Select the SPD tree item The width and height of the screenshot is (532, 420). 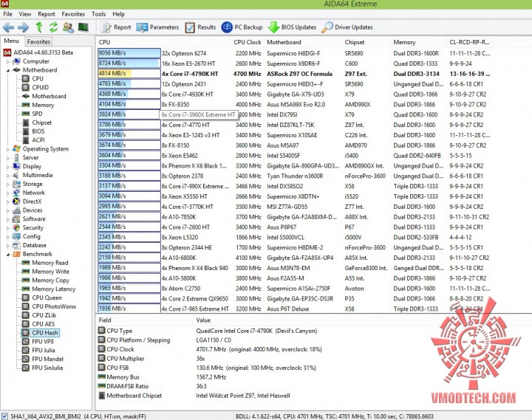pos(33,114)
